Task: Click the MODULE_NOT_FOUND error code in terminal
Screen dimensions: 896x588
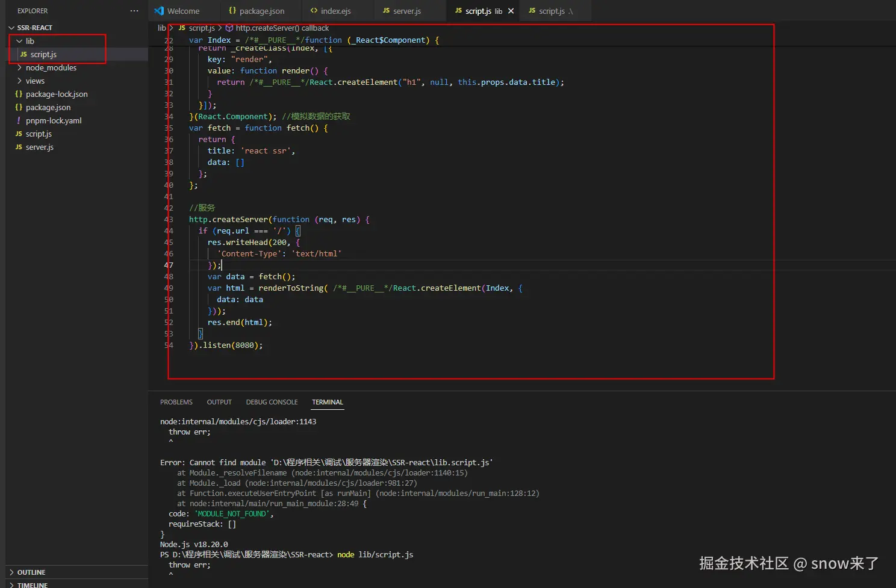Action: pos(234,513)
